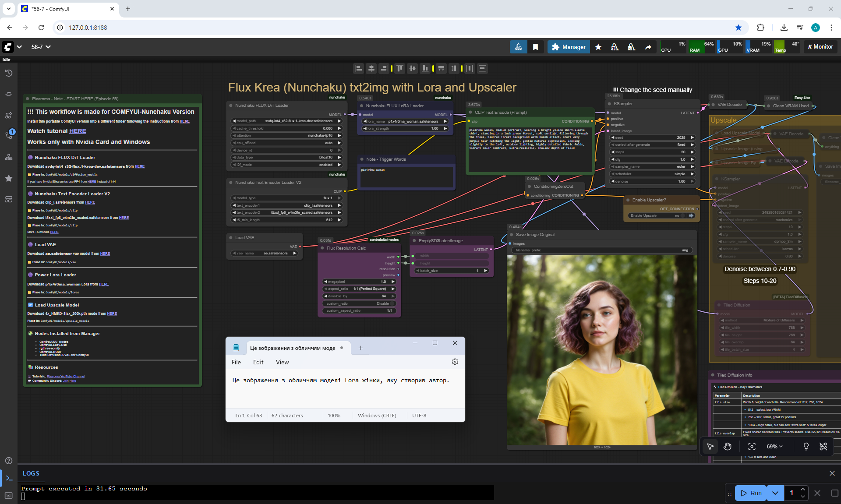841x504 pixels.
Task: Click the Watch tutorial HERE link
Action: [78, 131]
